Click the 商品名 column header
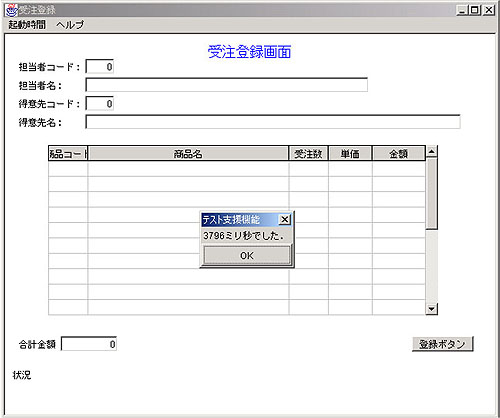The image size is (500, 418). coord(188,154)
